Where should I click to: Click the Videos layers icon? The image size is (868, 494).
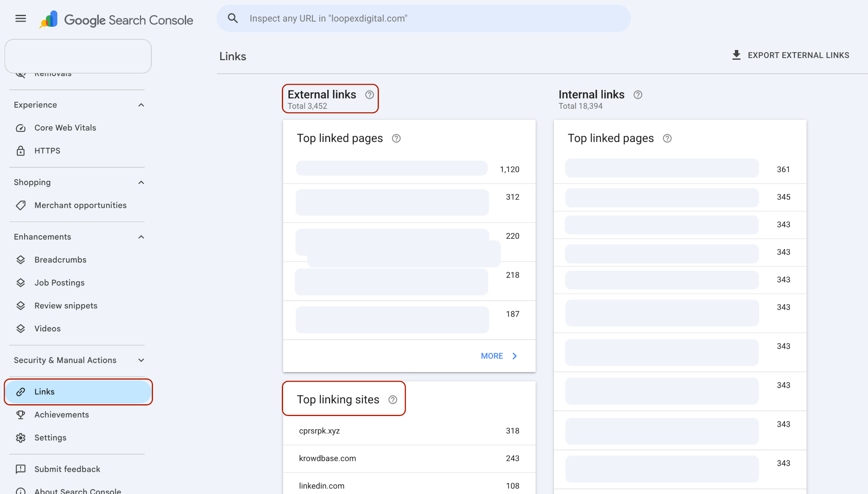pos(20,328)
